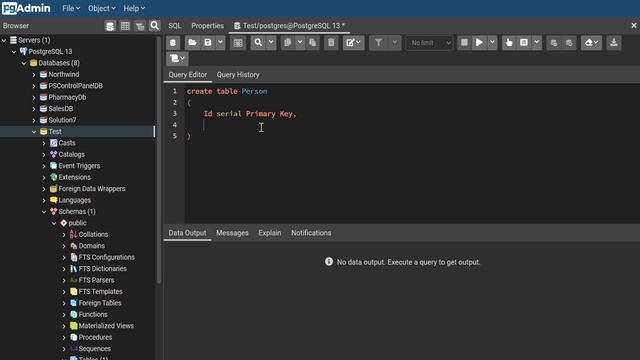
Task: Click the Search Objects magnifier in Browser header
Action: pyautogui.click(x=155, y=26)
